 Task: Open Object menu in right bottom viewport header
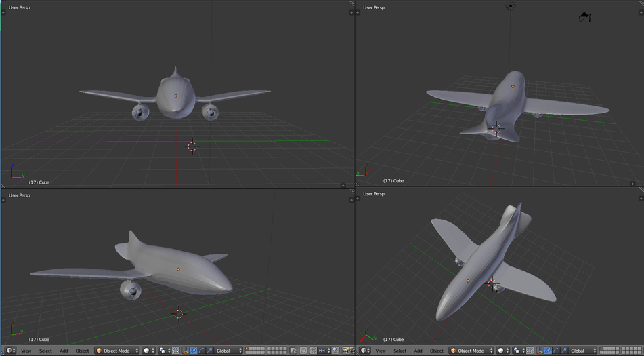tap(437, 351)
